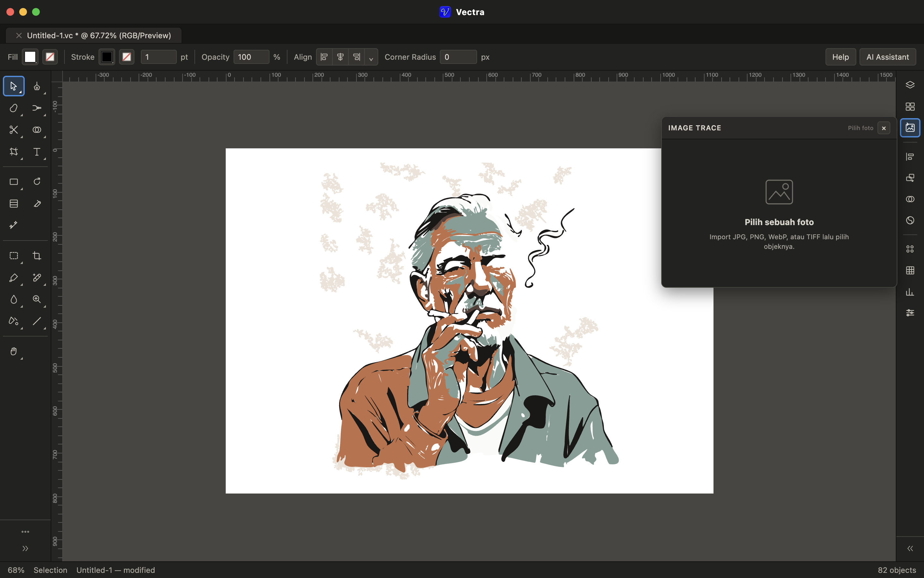Select the Rectangle shape tool
Screen dimensions: 924x578
pos(14,181)
